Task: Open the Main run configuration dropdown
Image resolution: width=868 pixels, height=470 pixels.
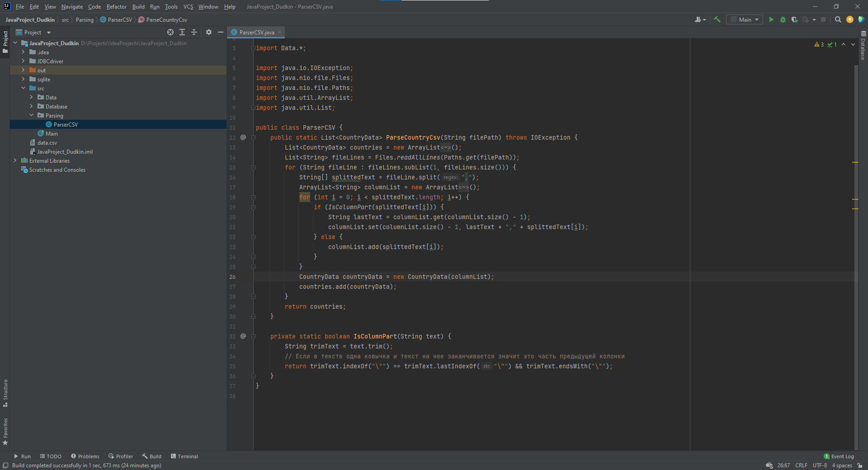Action: click(745, 19)
